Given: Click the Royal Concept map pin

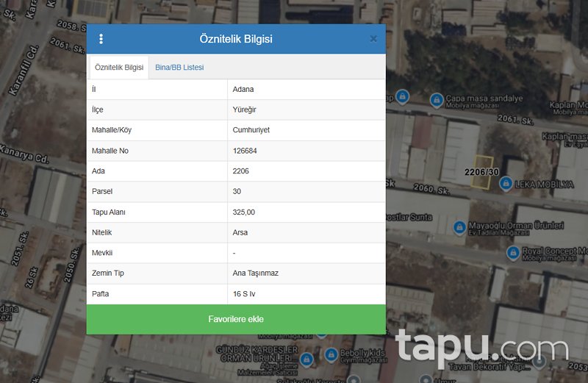Looking at the screenshot, I should pyautogui.click(x=513, y=253).
